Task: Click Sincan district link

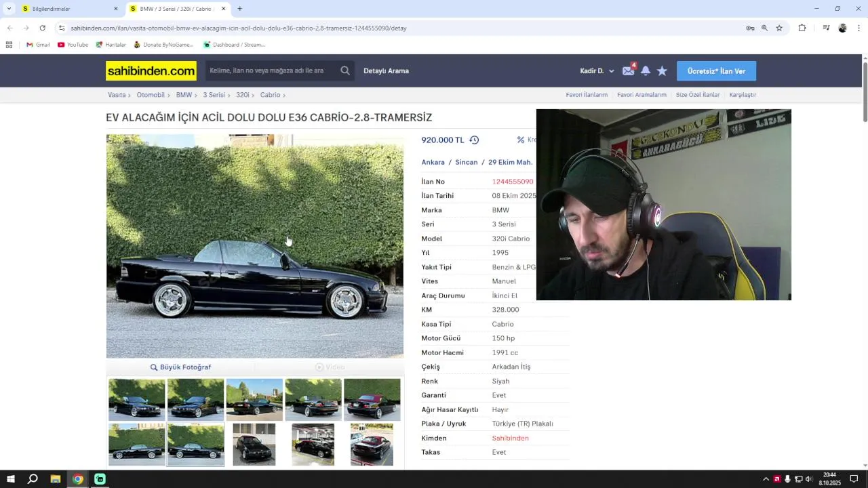Action: [466, 162]
